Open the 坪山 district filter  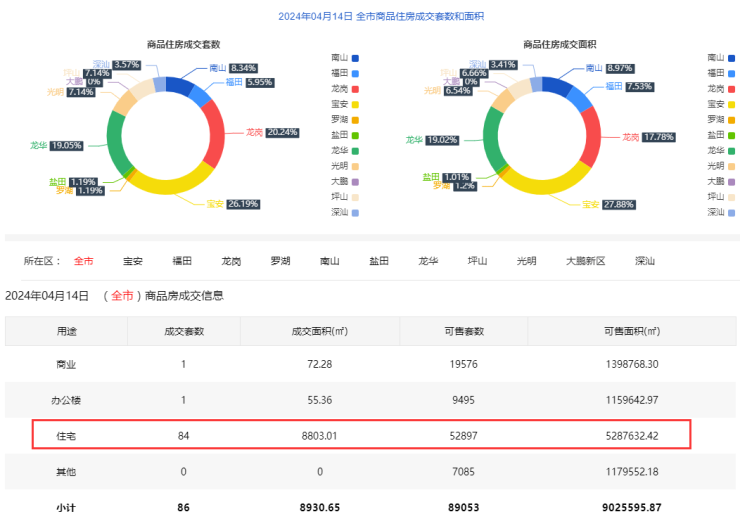(478, 261)
